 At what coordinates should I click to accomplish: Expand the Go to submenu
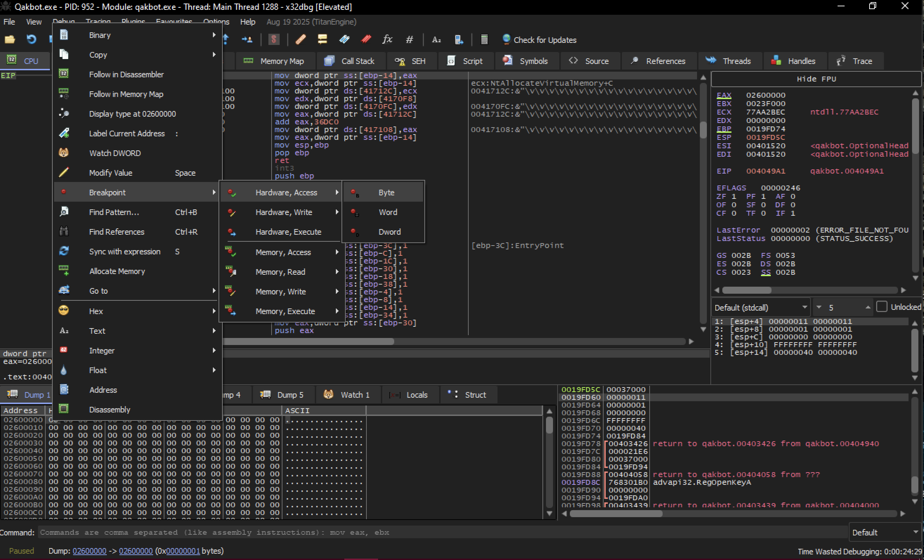(137, 291)
